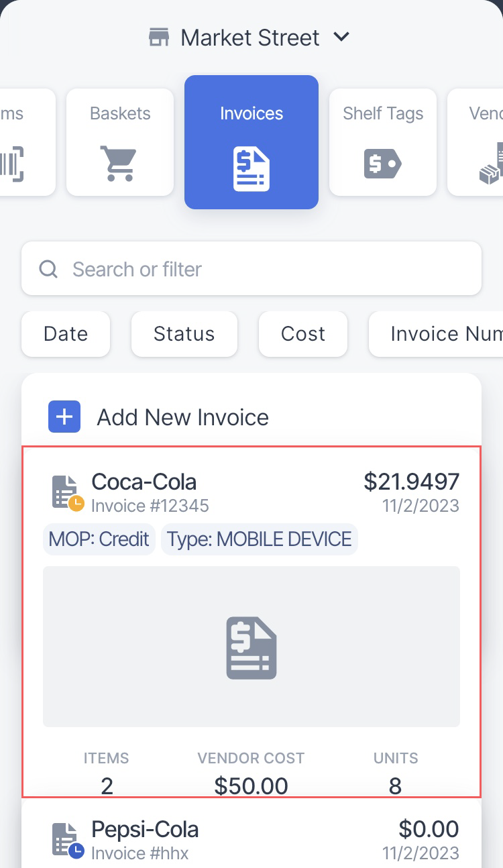Click the price tag icon under Shelf Tags

(382, 163)
